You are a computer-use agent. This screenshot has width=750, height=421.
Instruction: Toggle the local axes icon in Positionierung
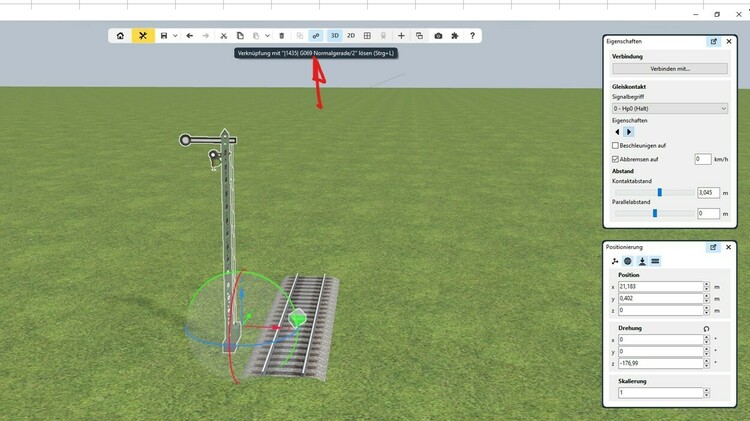[615, 261]
